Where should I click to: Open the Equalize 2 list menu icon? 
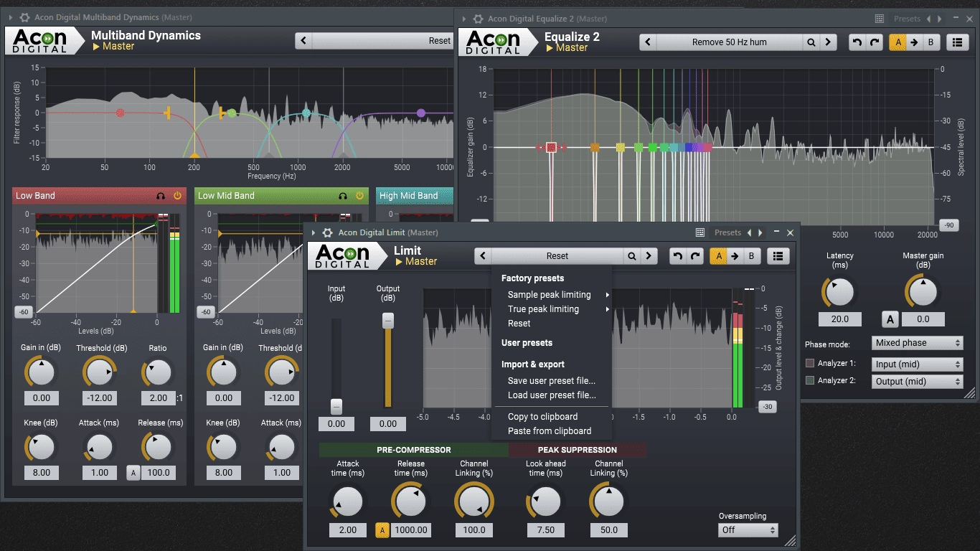pyautogui.click(x=958, y=42)
